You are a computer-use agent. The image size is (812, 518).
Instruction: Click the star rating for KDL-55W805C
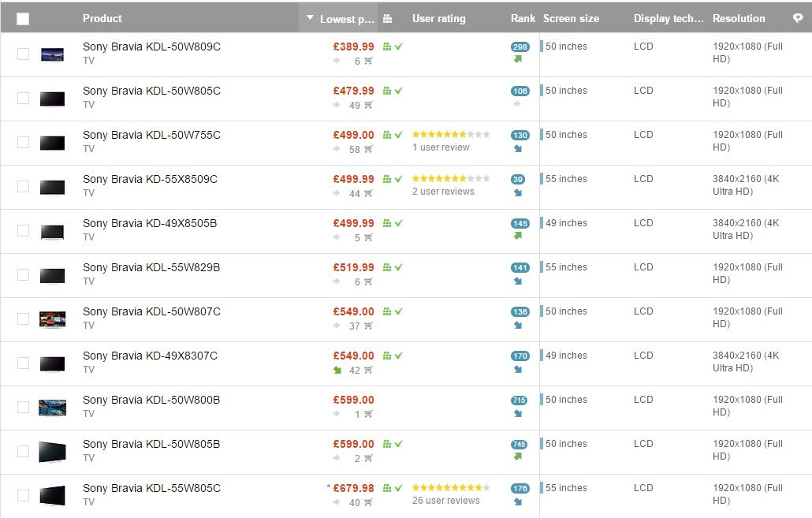(451, 487)
